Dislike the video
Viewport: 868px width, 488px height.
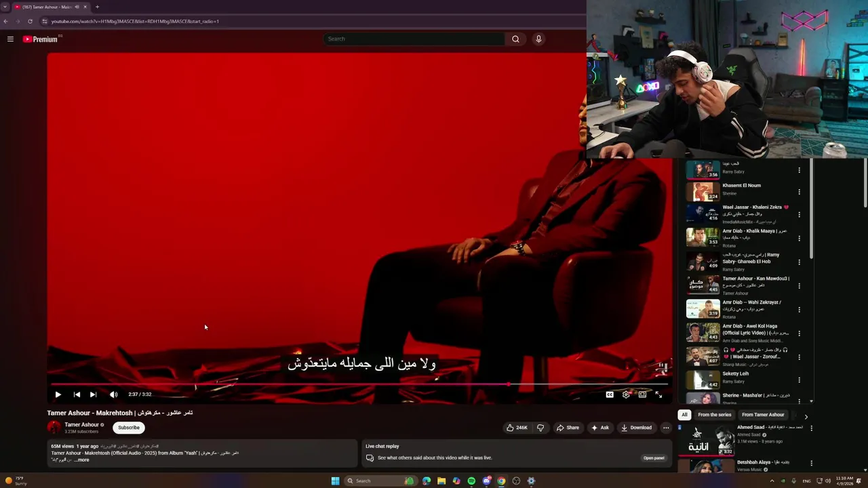coord(540,428)
